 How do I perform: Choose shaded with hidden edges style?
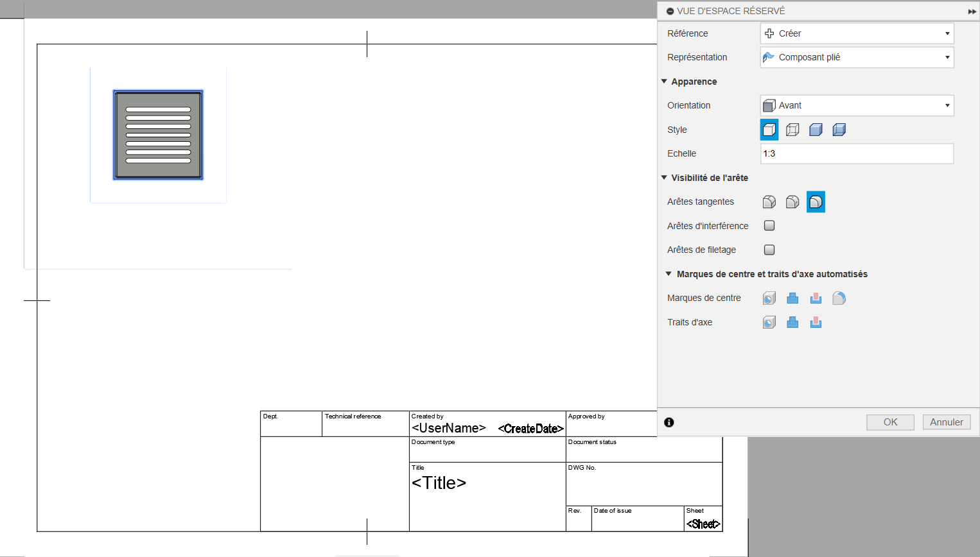[x=839, y=130]
